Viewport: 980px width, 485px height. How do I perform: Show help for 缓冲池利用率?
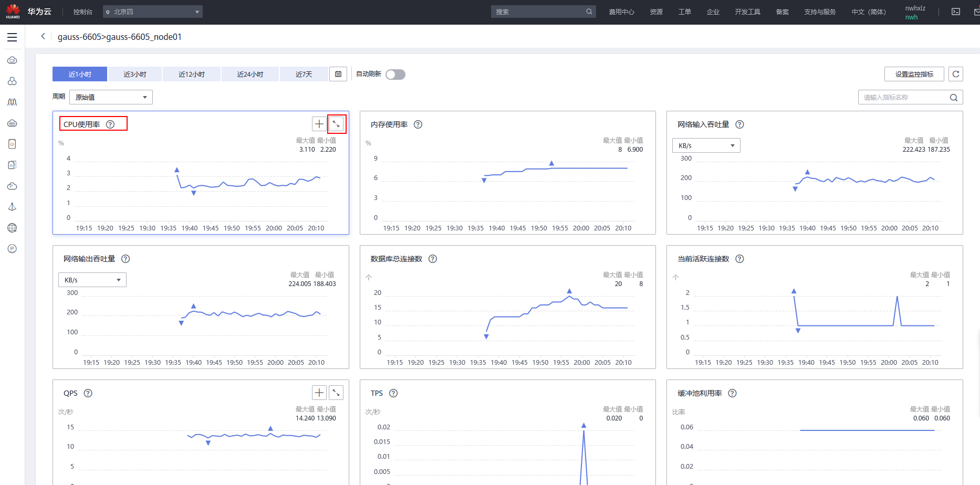[x=733, y=393]
